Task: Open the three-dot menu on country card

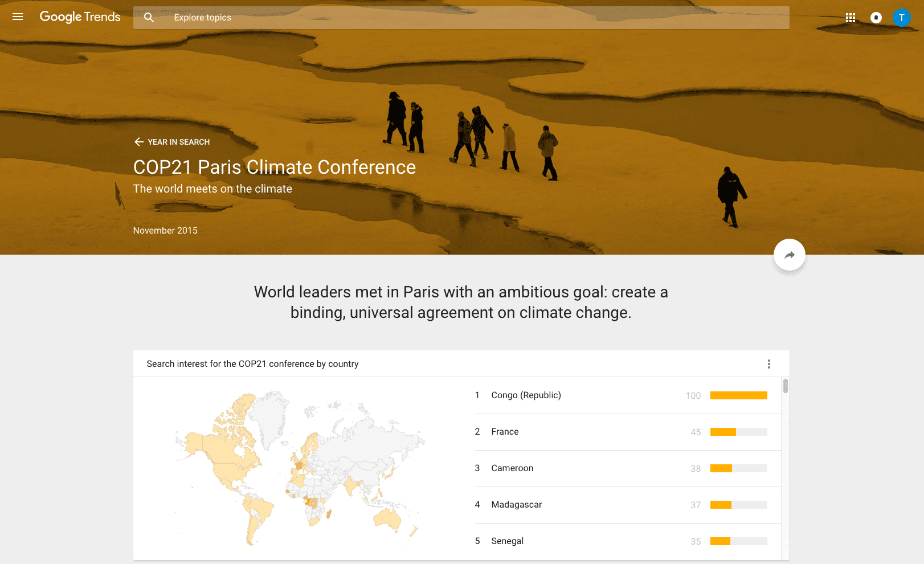Action: coord(768,364)
